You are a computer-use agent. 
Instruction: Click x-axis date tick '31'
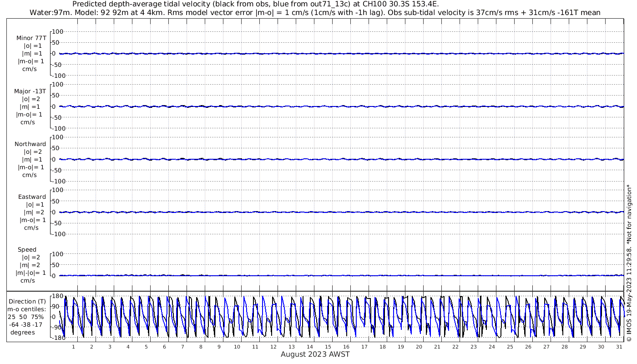click(619, 347)
